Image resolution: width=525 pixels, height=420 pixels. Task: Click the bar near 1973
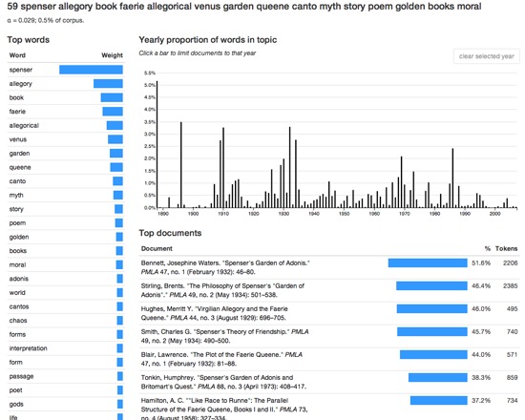413,190
